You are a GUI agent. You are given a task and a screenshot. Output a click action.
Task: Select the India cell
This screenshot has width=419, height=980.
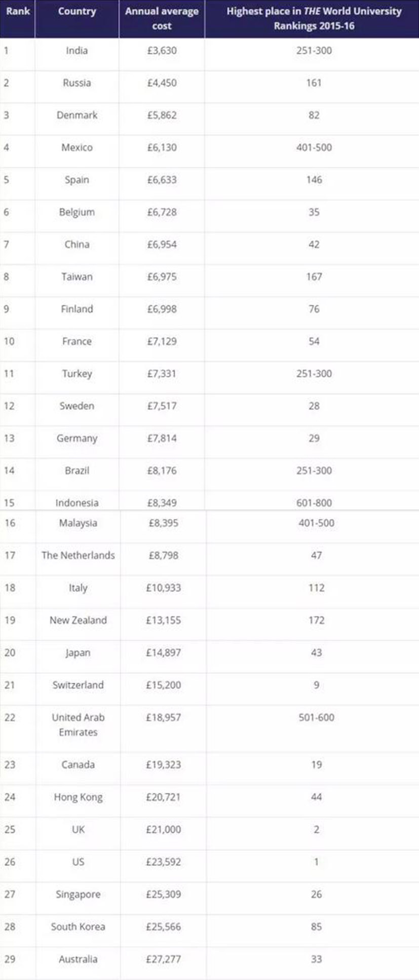click(77, 51)
